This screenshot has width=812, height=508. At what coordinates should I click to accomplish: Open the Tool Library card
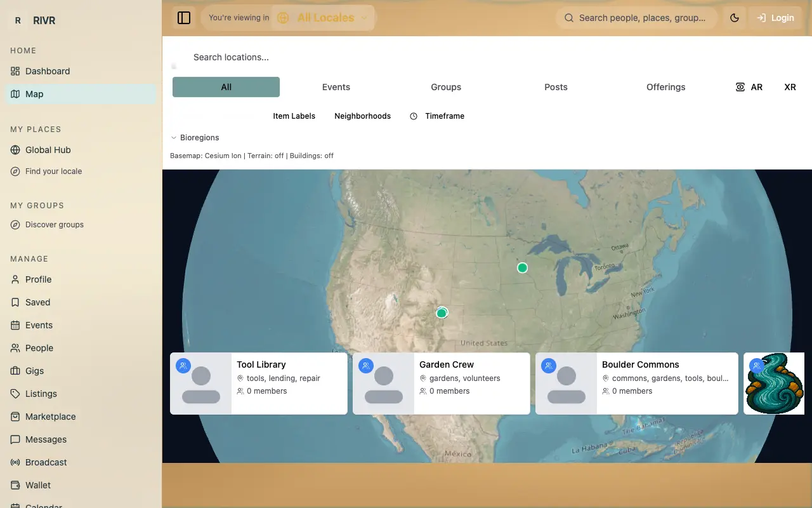point(259,384)
